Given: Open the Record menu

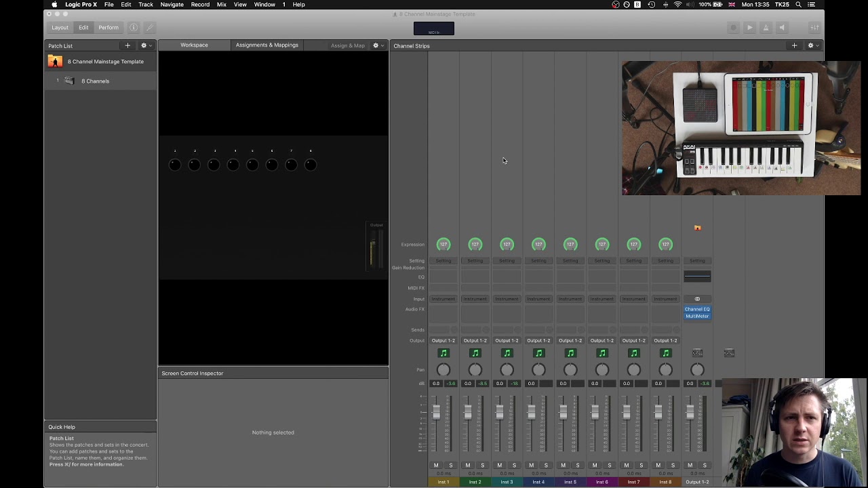Looking at the screenshot, I should 200,5.
